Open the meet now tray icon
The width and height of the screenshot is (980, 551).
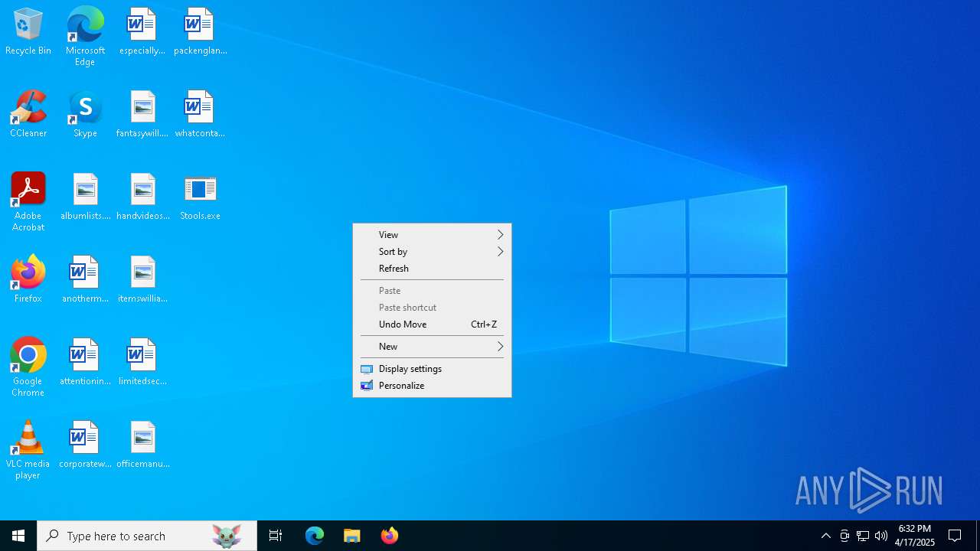click(x=844, y=536)
